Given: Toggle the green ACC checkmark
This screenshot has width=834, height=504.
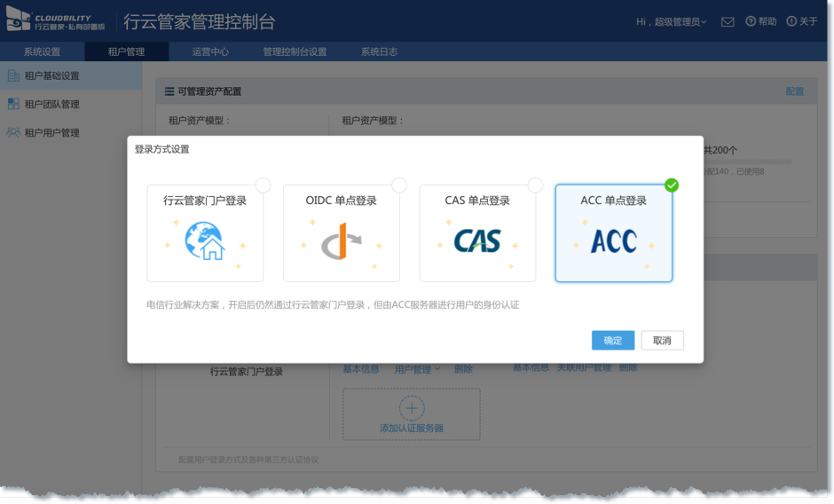Looking at the screenshot, I should 672,185.
